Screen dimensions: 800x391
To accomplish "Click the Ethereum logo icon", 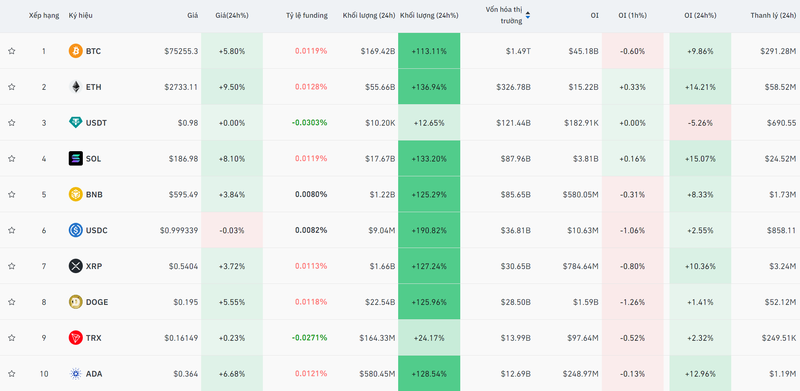I will (x=76, y=87).
